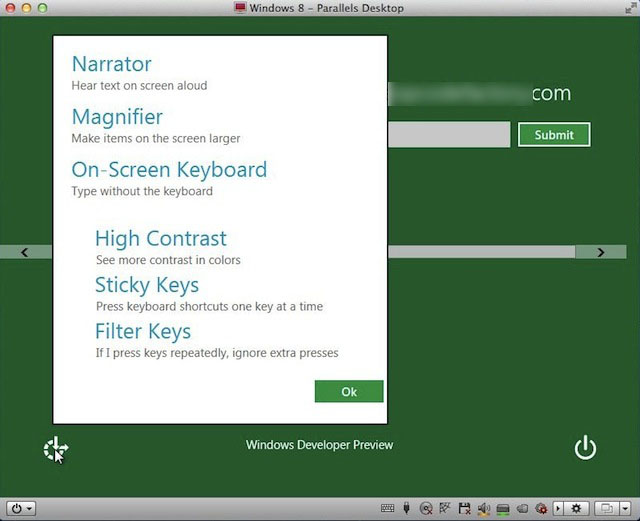Viewport: 640px width, 521px height.
Task: Open the Parallels power dropdown menu
Action: click(x=22, y=508)
